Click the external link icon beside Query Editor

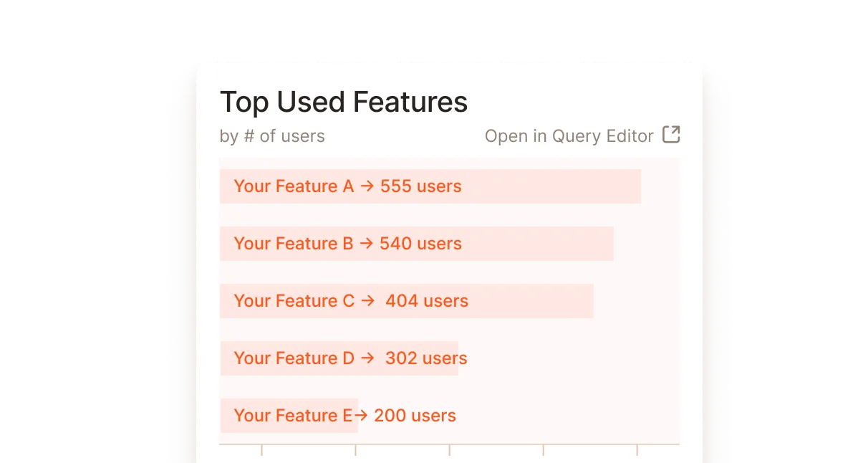pos(672,135)
